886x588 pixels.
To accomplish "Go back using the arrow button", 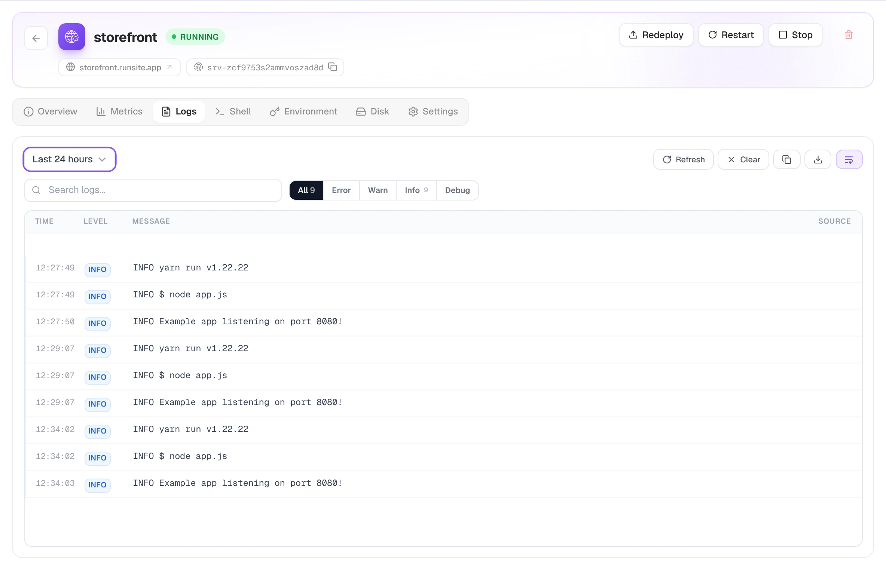I will tap(36, 38).
